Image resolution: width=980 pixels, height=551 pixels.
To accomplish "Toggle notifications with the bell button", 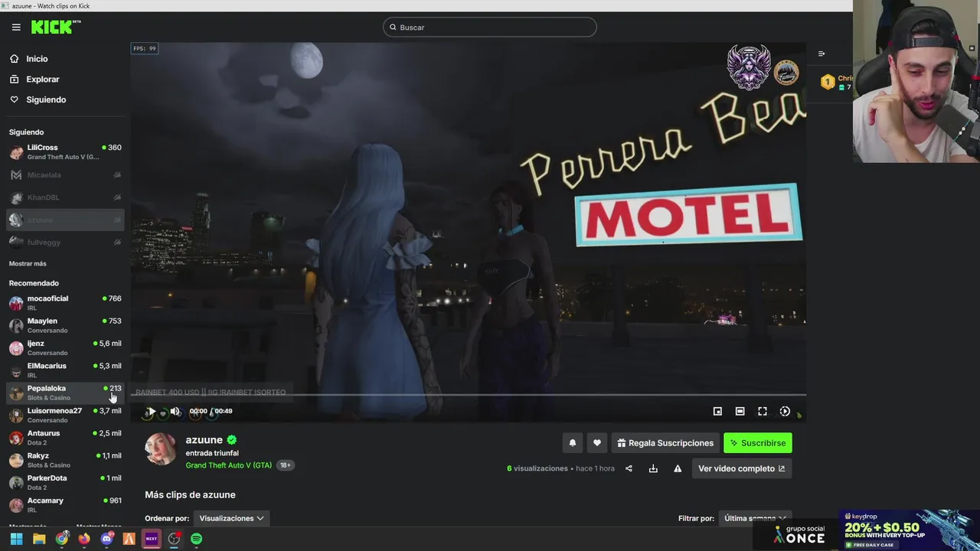I will (572, 443).
